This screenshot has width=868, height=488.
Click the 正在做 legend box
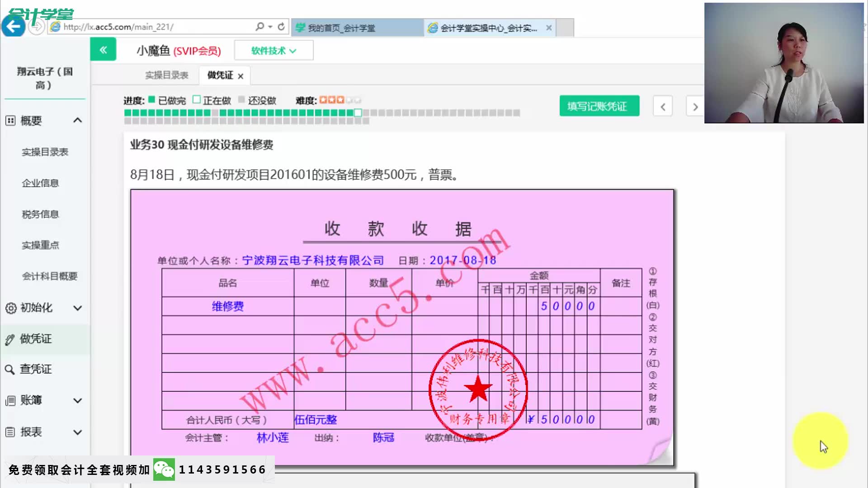point(197,99)
